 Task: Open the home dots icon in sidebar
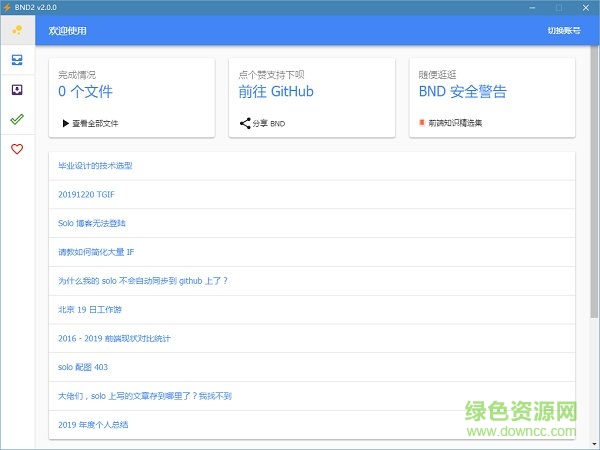[x=17, y=31]
